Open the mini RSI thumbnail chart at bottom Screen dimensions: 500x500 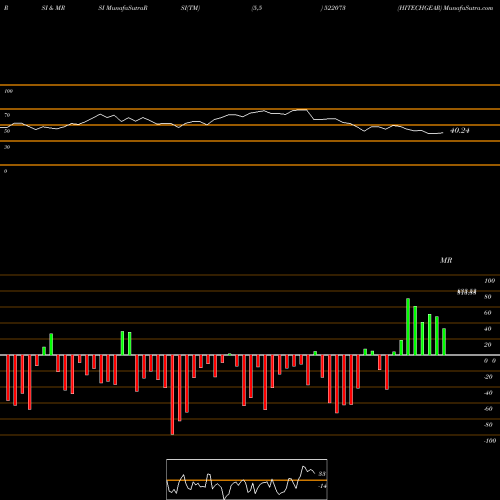pos(247,479)
